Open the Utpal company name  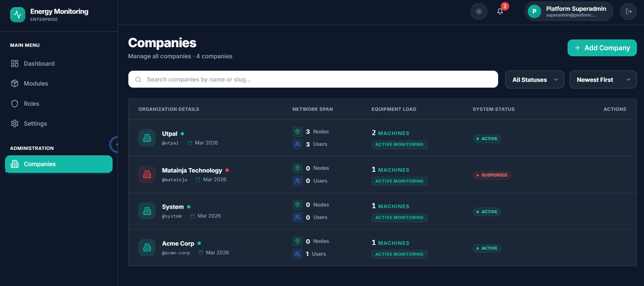tap(170, 134)
